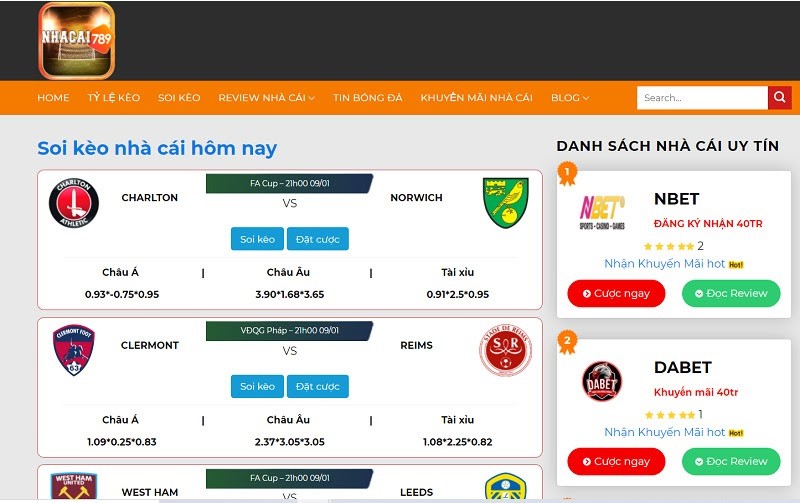
Task: Click the Stade de Reims crest
Action: (505, 350)
